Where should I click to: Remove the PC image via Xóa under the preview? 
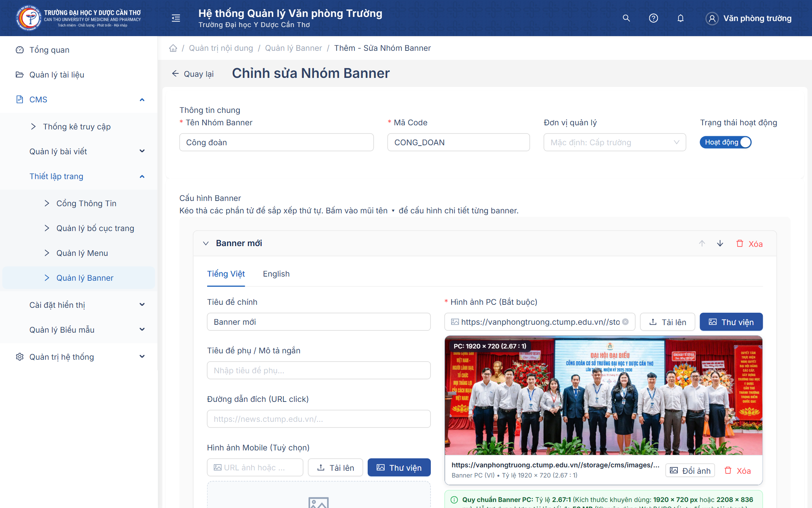[x=738, y=471]
